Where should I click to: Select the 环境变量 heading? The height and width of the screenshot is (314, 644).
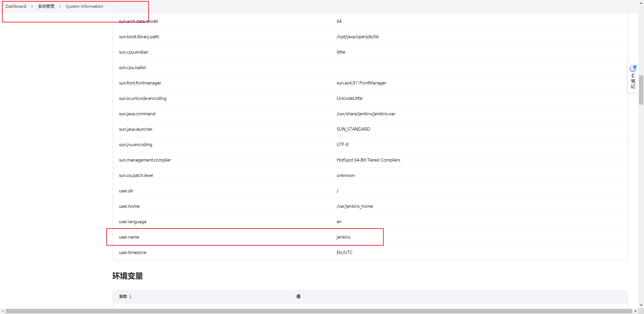pyautogui.click(x=127, y=276)
